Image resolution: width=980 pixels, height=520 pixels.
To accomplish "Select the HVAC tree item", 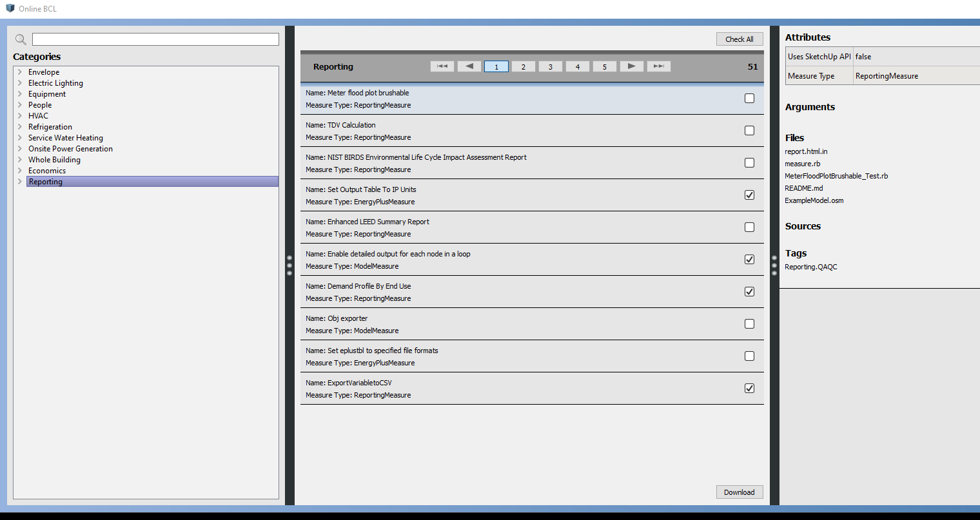I will pyautogui.click(x=38, y=116).
